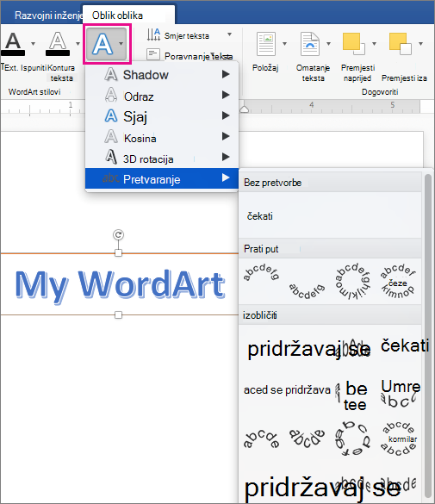Image resolution: width=435 pixels, height=504 pixels.
Task: Click the Poravnanje teksta alignment icon
Action: coord(153,54)
